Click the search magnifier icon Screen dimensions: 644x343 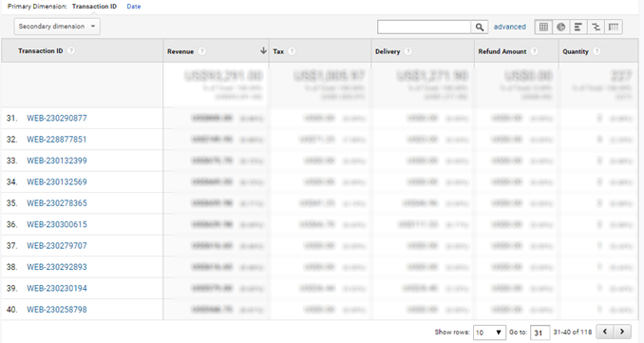click(480, 28)
